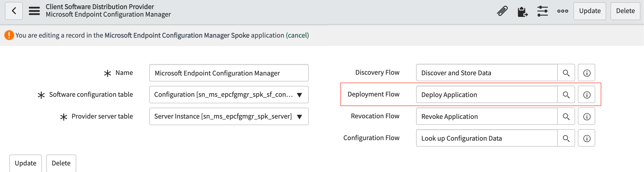Open the Software configuration table dropdown
The image size is (644, 172).
pos(229,95)
